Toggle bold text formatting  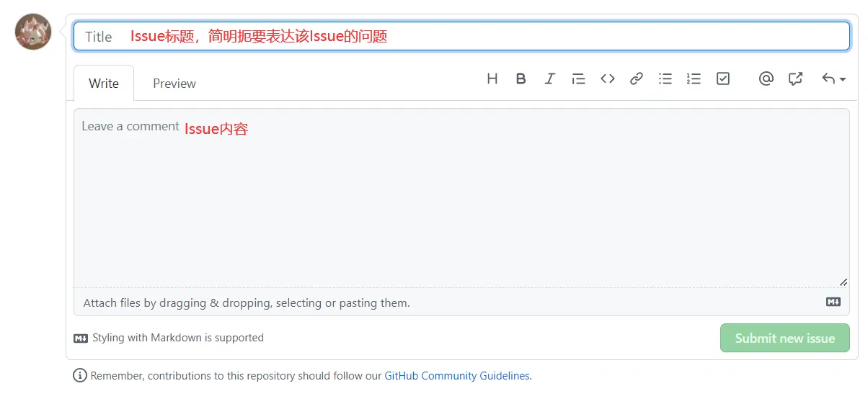point(521,79)
